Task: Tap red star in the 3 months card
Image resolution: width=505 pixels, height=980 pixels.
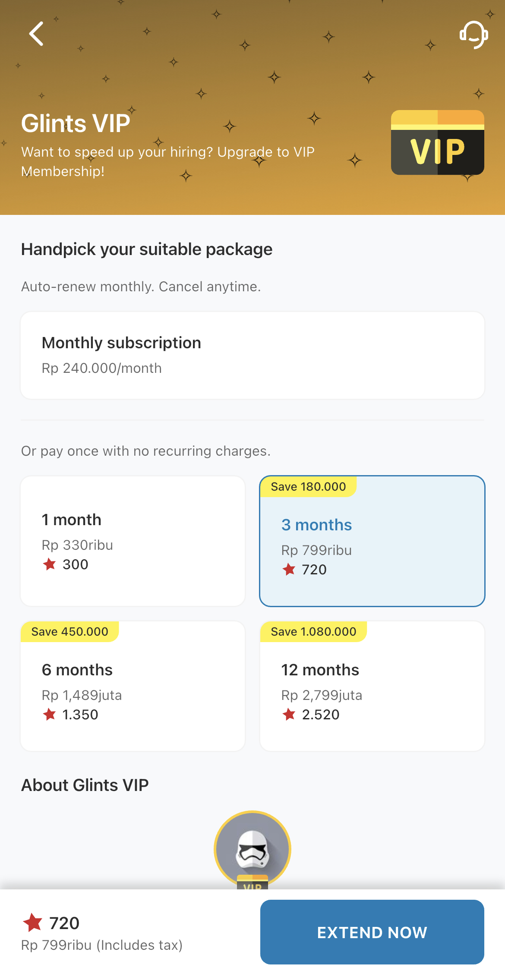Action: pyautogui.click(x=289, y=569)
